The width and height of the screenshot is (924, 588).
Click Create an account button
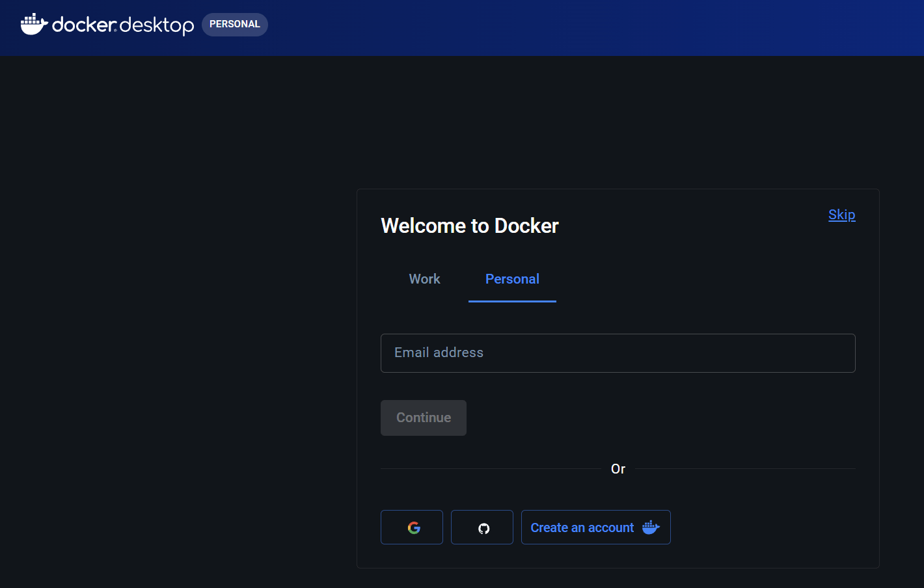[596, 528]
